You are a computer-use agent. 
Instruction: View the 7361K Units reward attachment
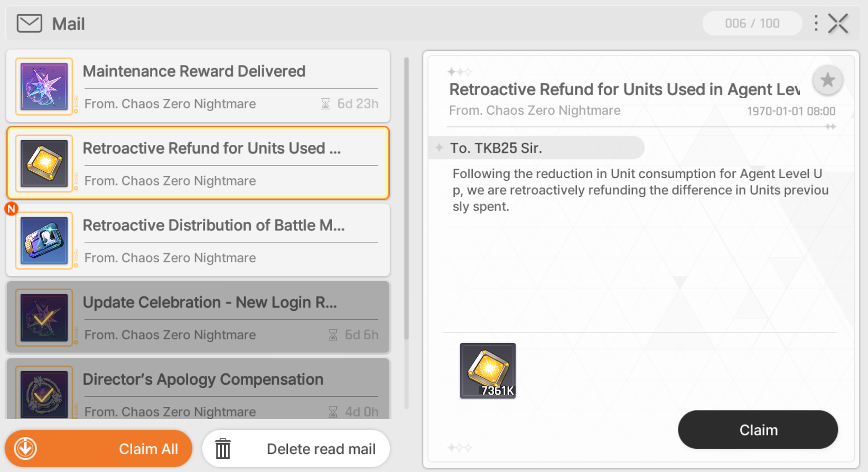[488, 371]
